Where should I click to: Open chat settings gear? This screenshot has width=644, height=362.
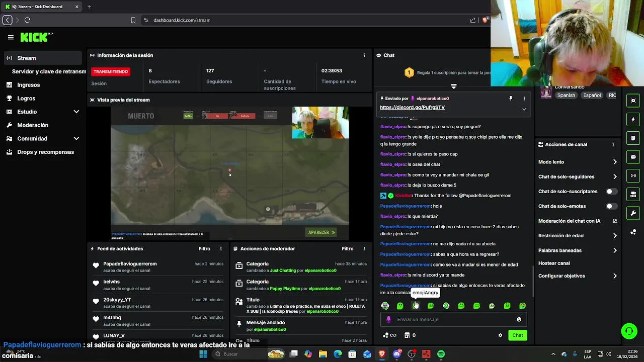pyautogui.click(x=500, y=335)
